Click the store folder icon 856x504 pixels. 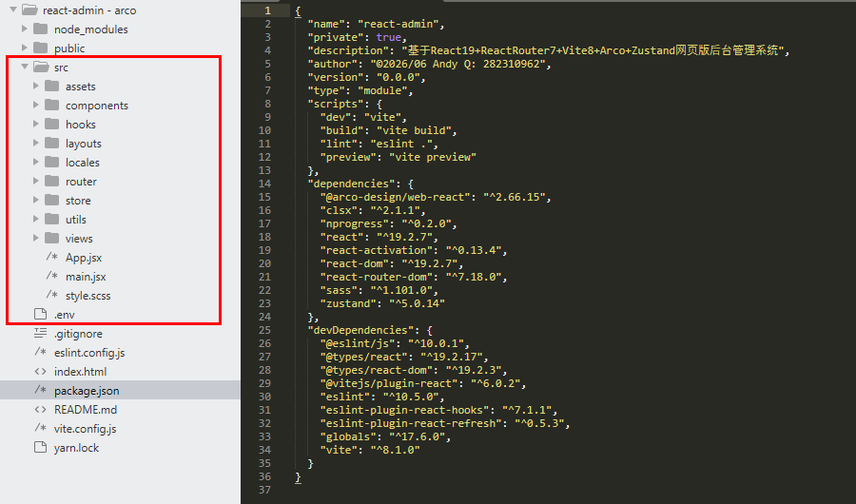coord(52,200)
